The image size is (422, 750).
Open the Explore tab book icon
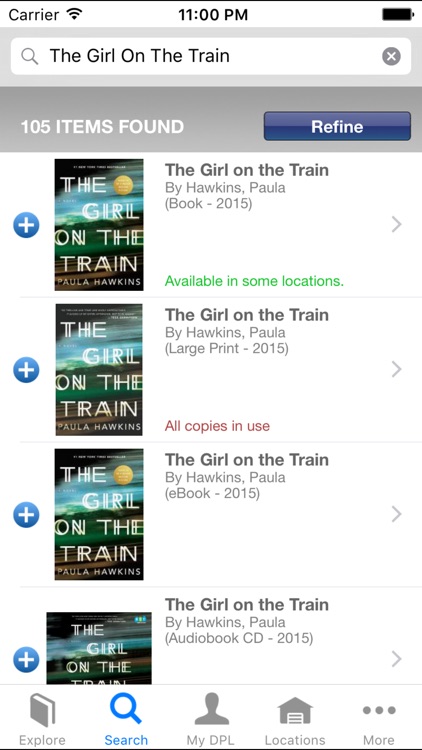point(43,711)
